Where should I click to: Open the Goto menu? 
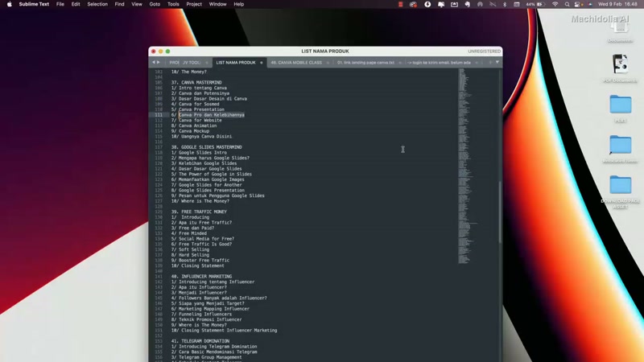click(x=155, y=4)
